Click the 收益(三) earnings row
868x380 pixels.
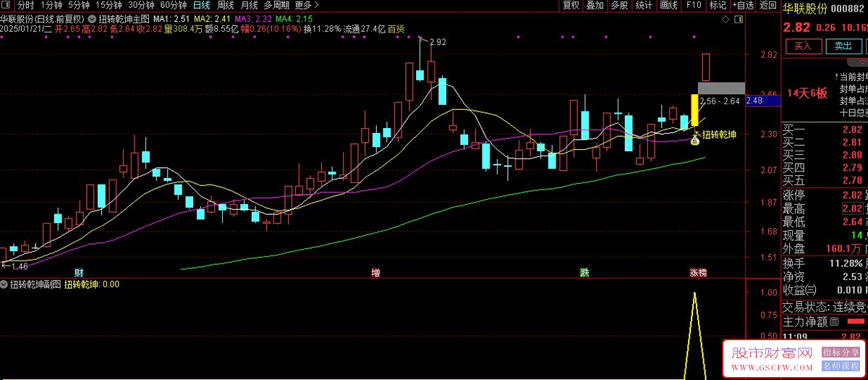click(x=825, y=290)
